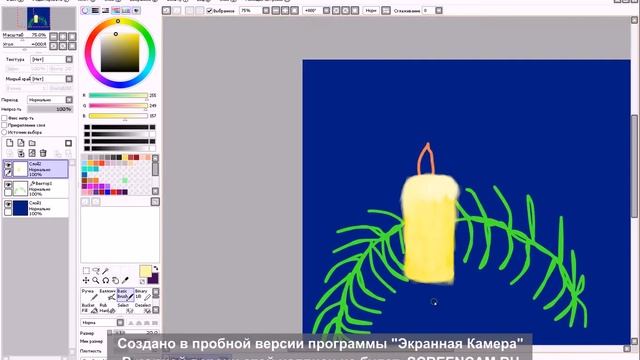Select the zoom magnifier tool
The height and width of the screenshot is (360, 640).
96,280
